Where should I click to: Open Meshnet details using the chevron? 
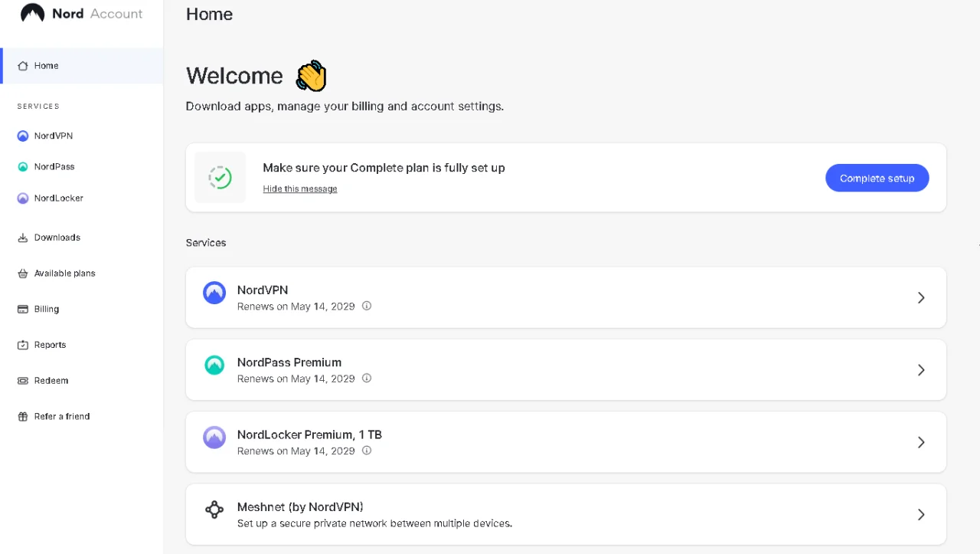[x=921, y=515]
